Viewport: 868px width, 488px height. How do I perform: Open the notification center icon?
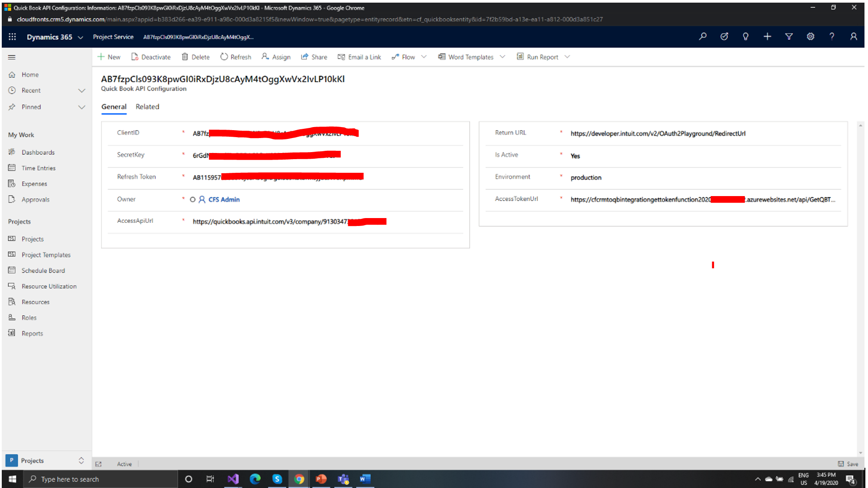click(x=850, y=479)
